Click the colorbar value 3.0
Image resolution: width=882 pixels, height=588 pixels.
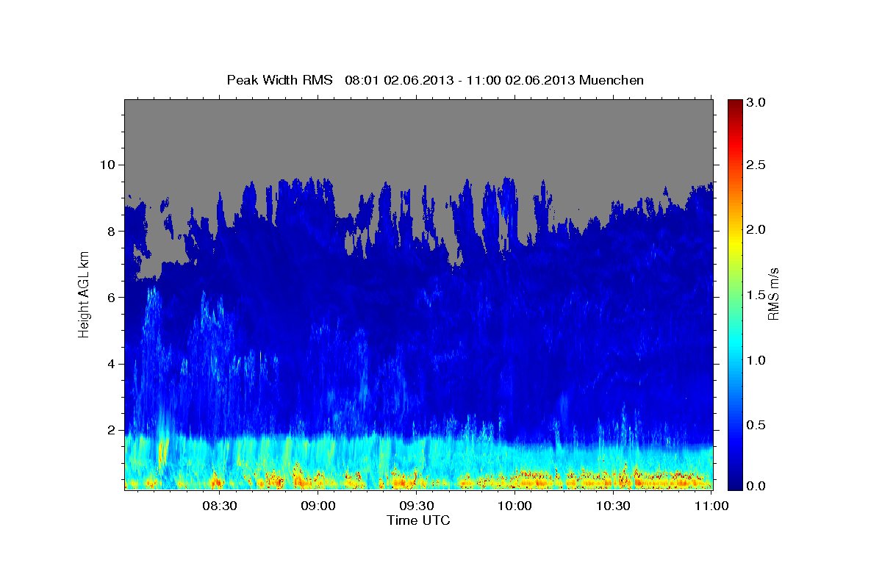(756, 103)
